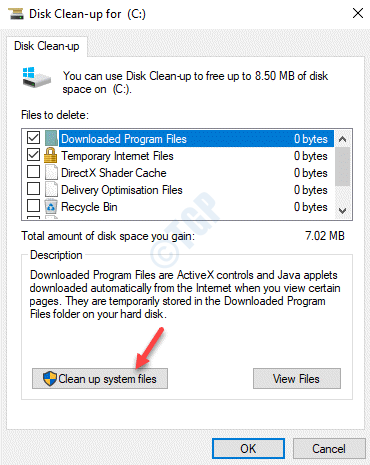
Task: Click the DirectX Shader Cache file icon
Action: (x=51, y=172)
